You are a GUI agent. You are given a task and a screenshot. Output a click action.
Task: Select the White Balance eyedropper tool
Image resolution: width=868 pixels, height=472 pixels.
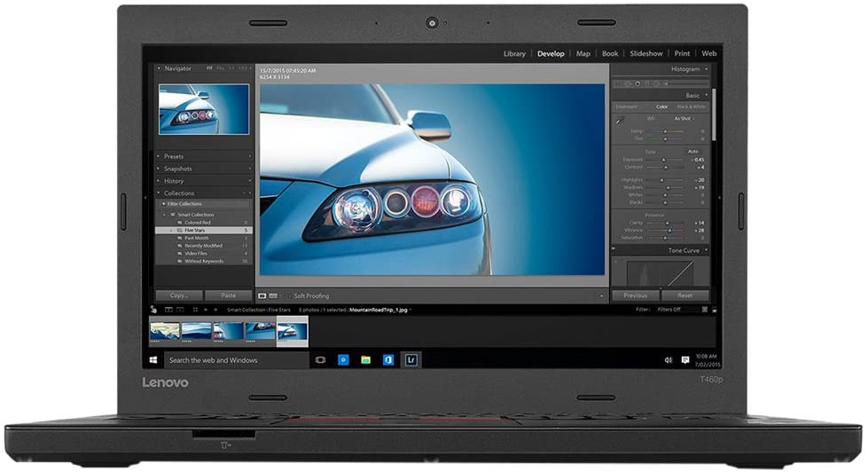pos(620,119)
